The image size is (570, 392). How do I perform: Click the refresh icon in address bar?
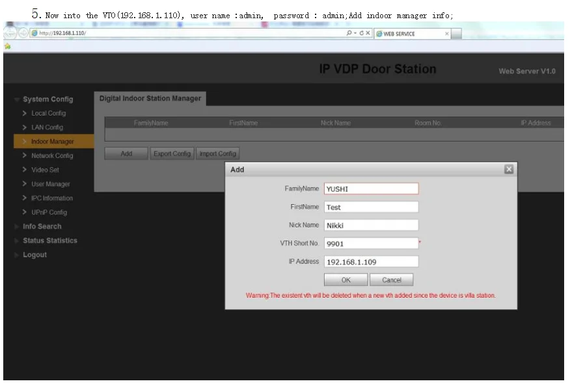pyautogui.click(x=361, y=33)
